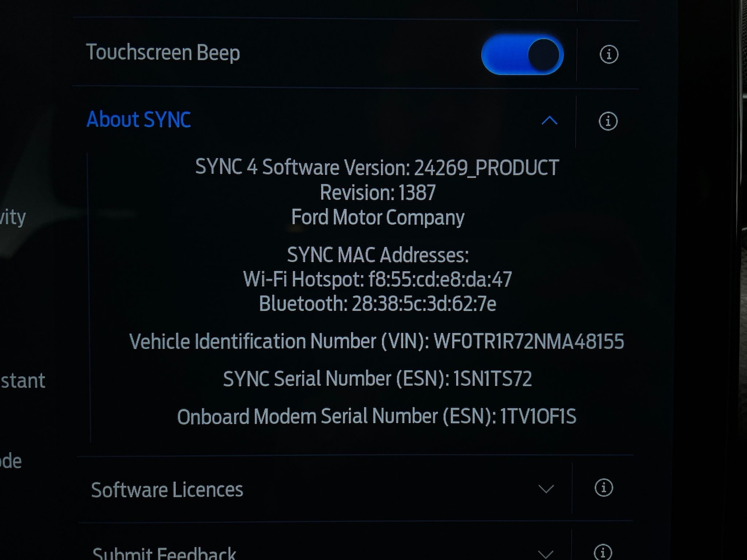Viewport: 747px width, 560px height.
Task: Show info for Software Licences
Action: (604, 487)
